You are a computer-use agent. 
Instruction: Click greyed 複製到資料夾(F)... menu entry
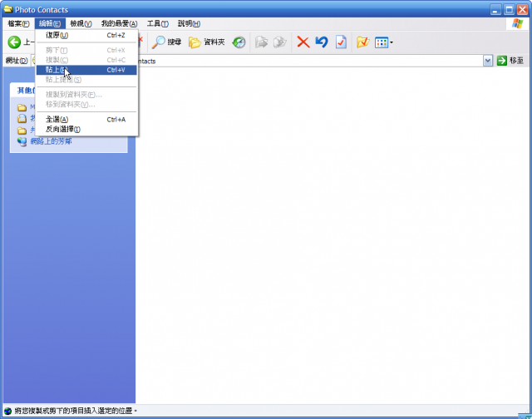(86, 95)
